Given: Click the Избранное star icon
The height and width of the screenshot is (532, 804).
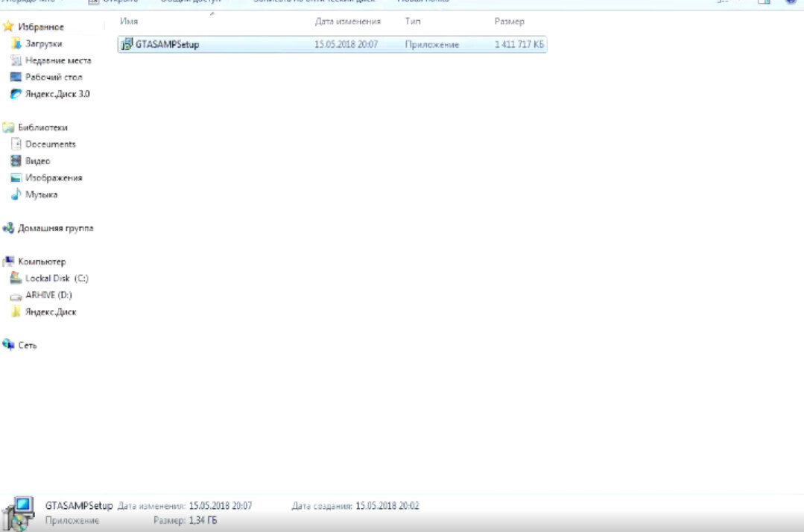Looking at the screenshot, I should [x=8, y=26].
